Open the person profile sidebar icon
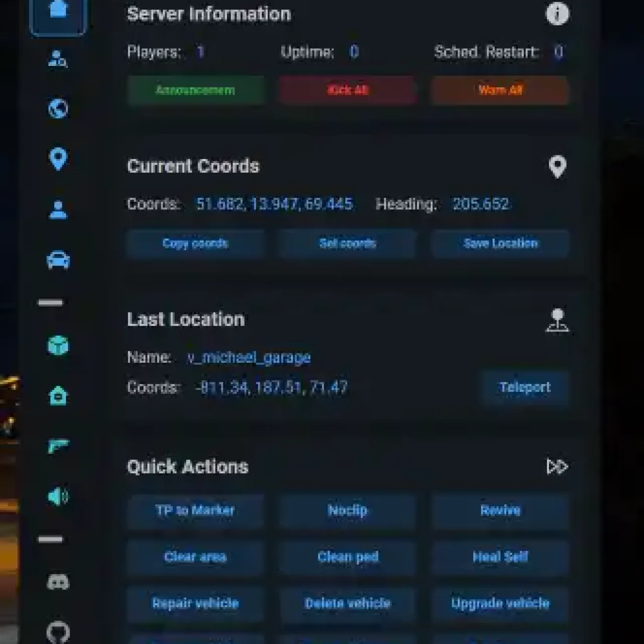Viewport: 644px width, 644px height. (x=58, y=210)
